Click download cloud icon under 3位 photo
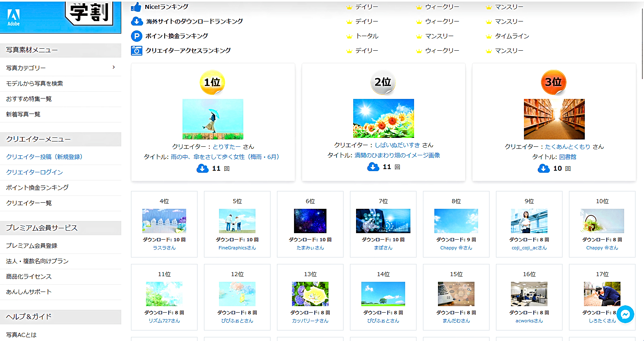 544,168
